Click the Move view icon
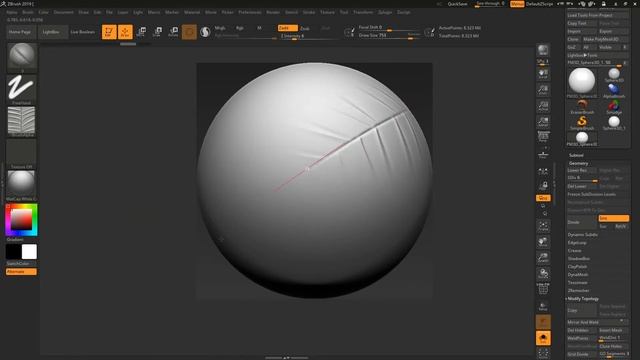 pyautogui.click(x=543, y=242)
